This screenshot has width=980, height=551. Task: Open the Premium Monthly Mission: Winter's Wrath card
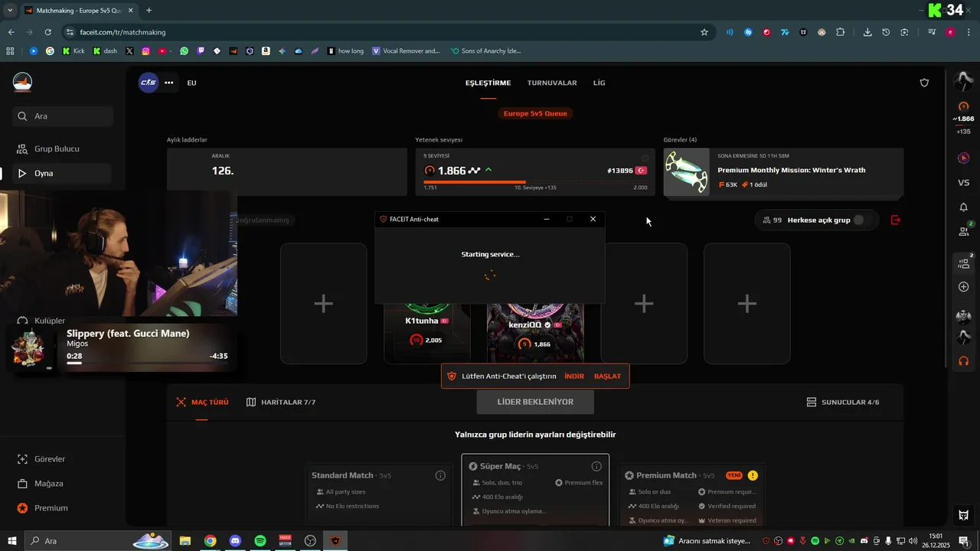coord(783,172)
